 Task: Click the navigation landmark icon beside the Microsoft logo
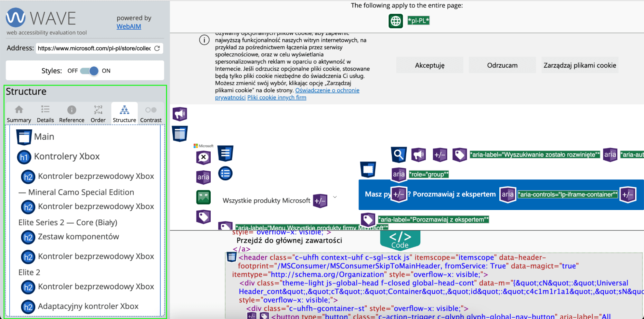pyautogui.click(x=226, y=153)
